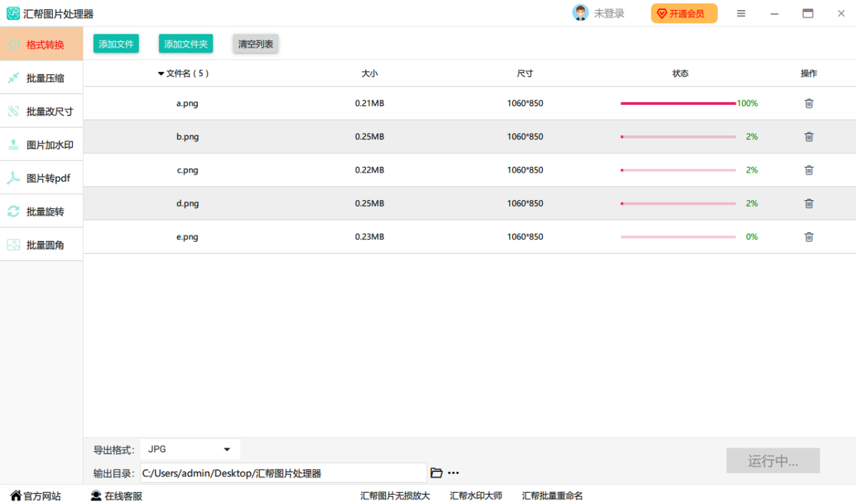Click the trash icon for e.png

(809, 237)
